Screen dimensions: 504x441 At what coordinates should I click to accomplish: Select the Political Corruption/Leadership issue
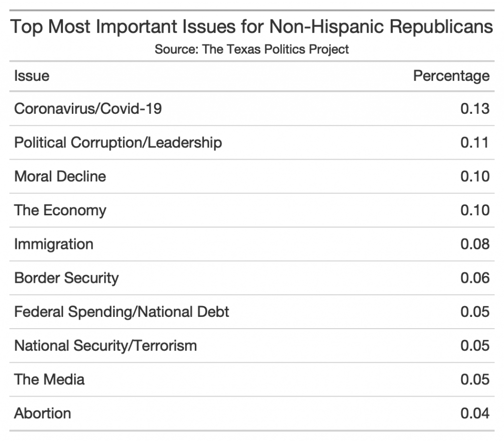118,142
